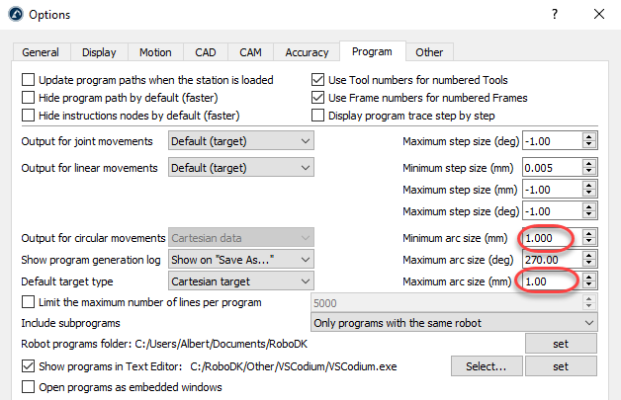Uncheck Use Tool numbers for numbered Tools
The width and height of the screenshot is (621, 400).
tap(319, 80)
